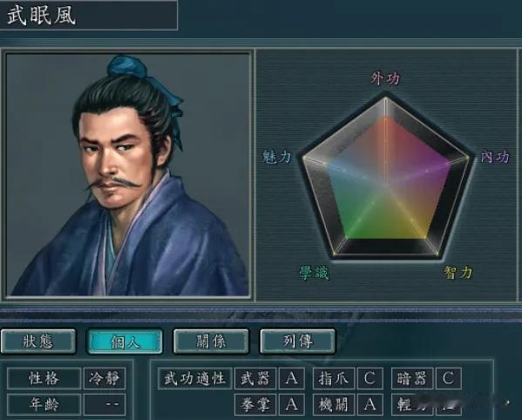The image size is (522, 420).
Task: Click the 內功 label on radar chart
Action: [495, 157]
